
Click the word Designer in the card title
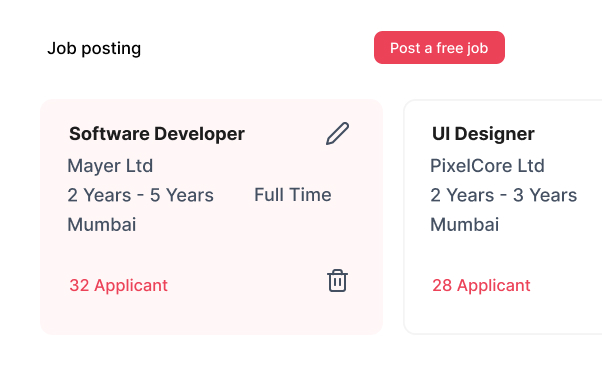click(x=494, y=134)
